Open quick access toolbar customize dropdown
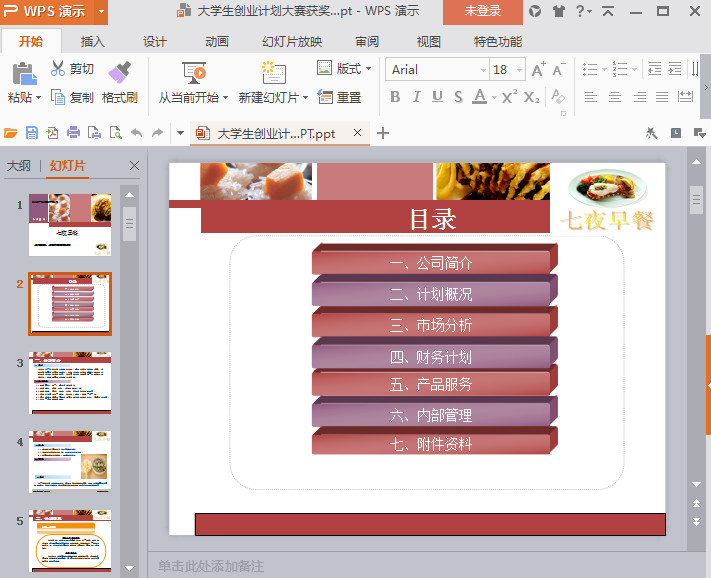This screenshot has height=578, width=711. click(x=180, y=133)
